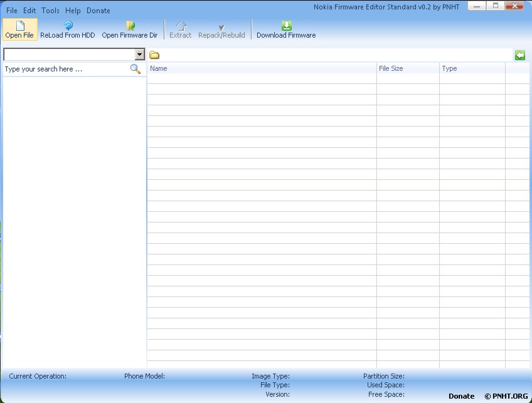This screenshot has width=532, height=403.
Task: Open the Edit menu
Action: point(29,11)
